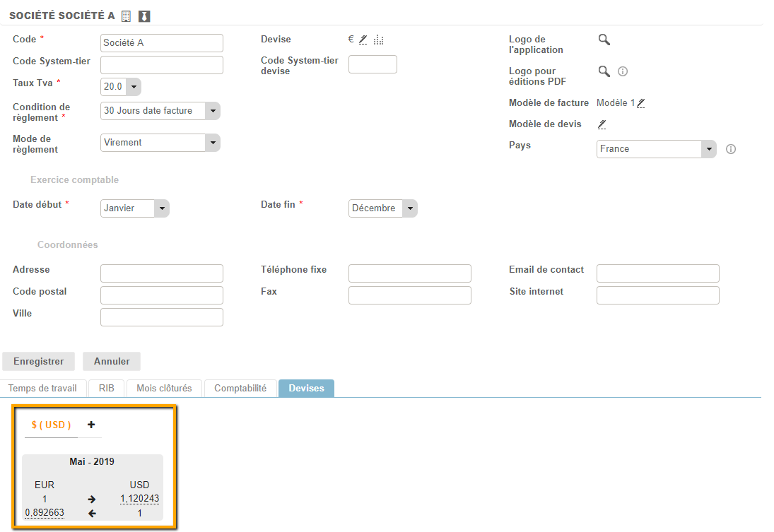This screenshot has width=774, height=532.
Task: Click the Adresse input field
Action: (x=162, y=273)
